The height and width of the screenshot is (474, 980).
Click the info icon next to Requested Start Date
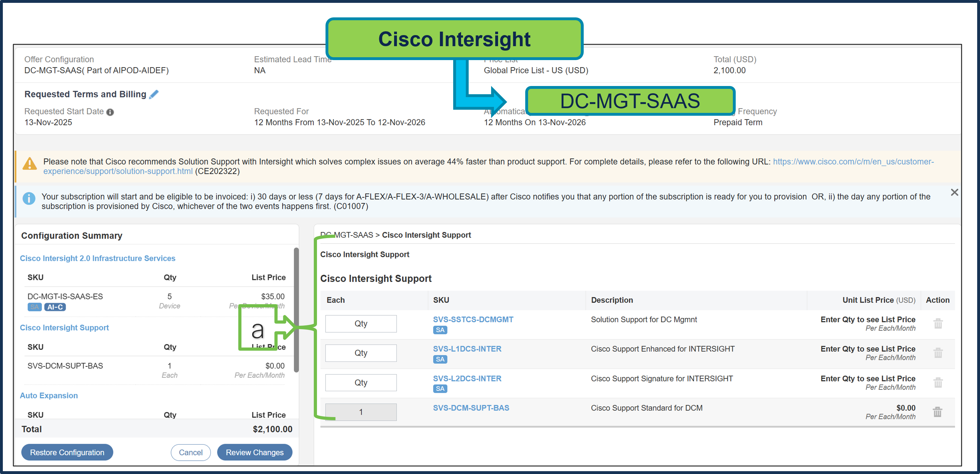point(110,112)
